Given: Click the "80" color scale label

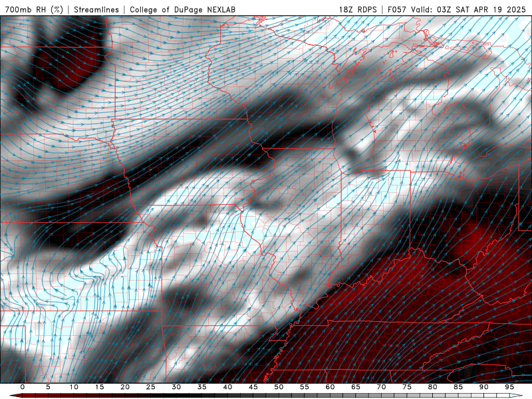Looking at the screenshot, I should coord(432,387).
